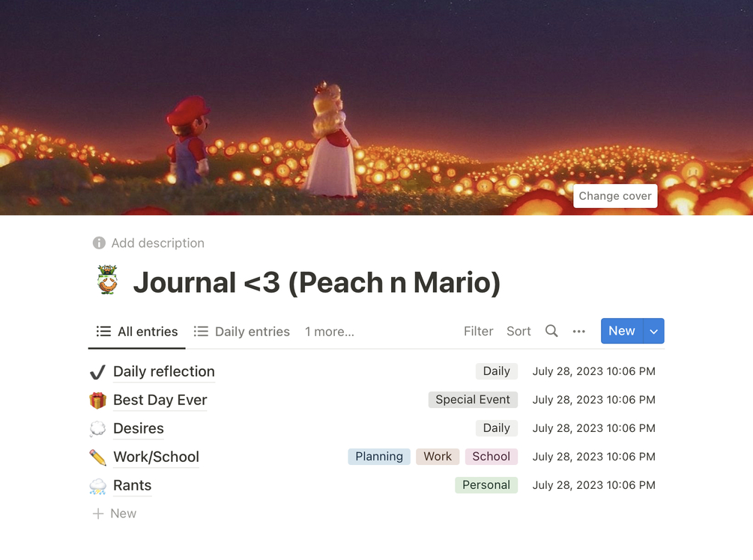Open the Rants entry
Image resolution: width=753 pixels, height=560 pixels.
(x=132, y=485)
